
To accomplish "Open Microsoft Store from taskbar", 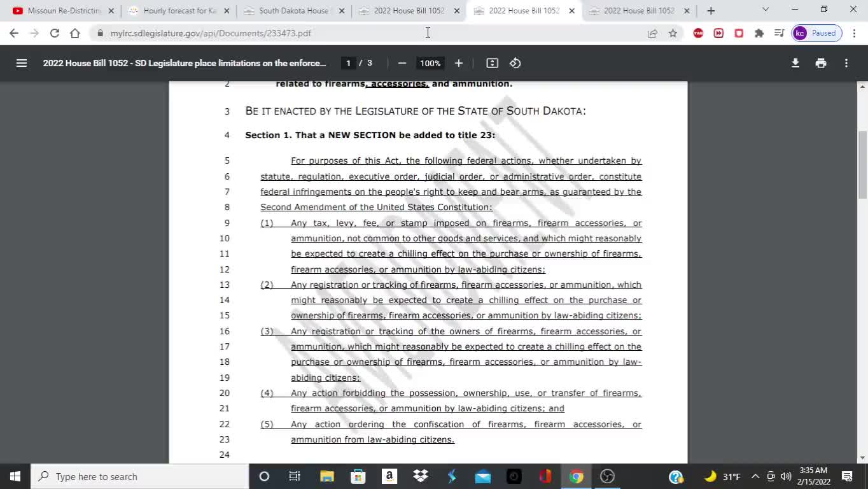I will 358,476.
